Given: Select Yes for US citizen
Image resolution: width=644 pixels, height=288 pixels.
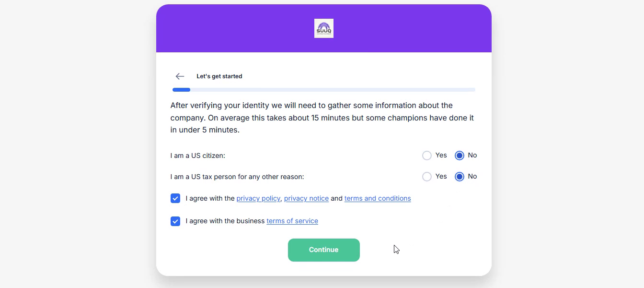Looking at the screenshot, I should click(x=427, y=156).
